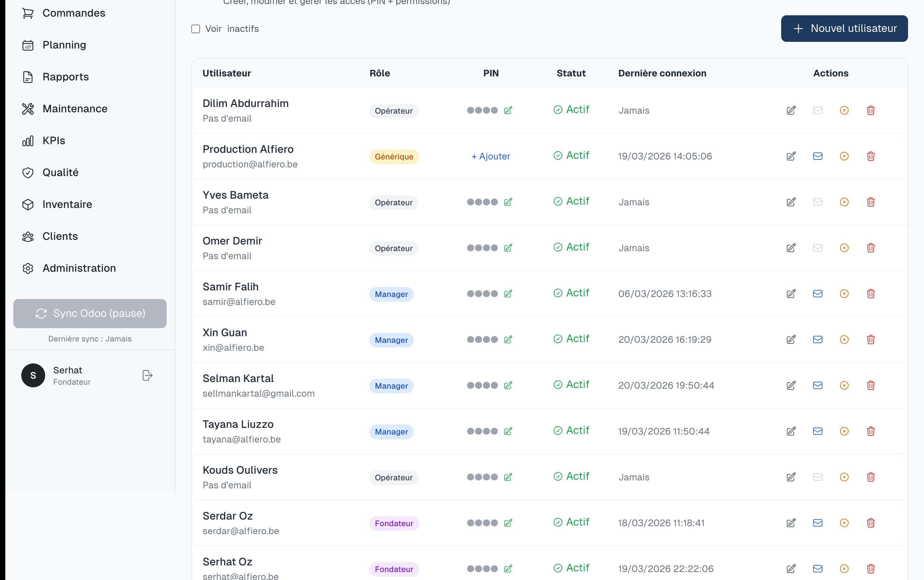Open the Inventaire sidebar section
This screenshot has width=924, height=580.
click(67, 204)
